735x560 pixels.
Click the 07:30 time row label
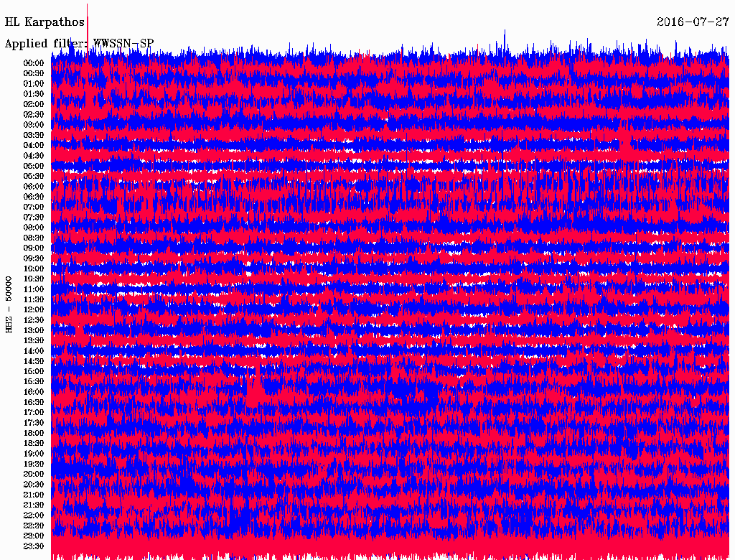[x=34, y=218]
